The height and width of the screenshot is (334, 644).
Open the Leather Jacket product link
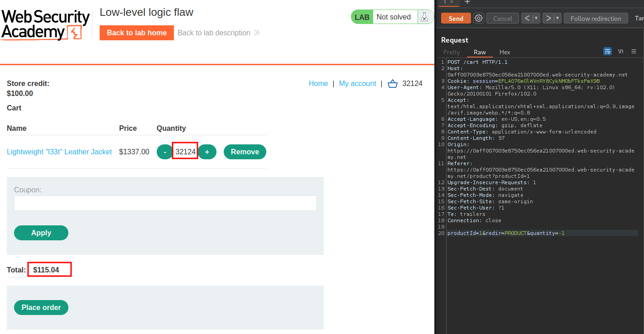click(59, 152)
